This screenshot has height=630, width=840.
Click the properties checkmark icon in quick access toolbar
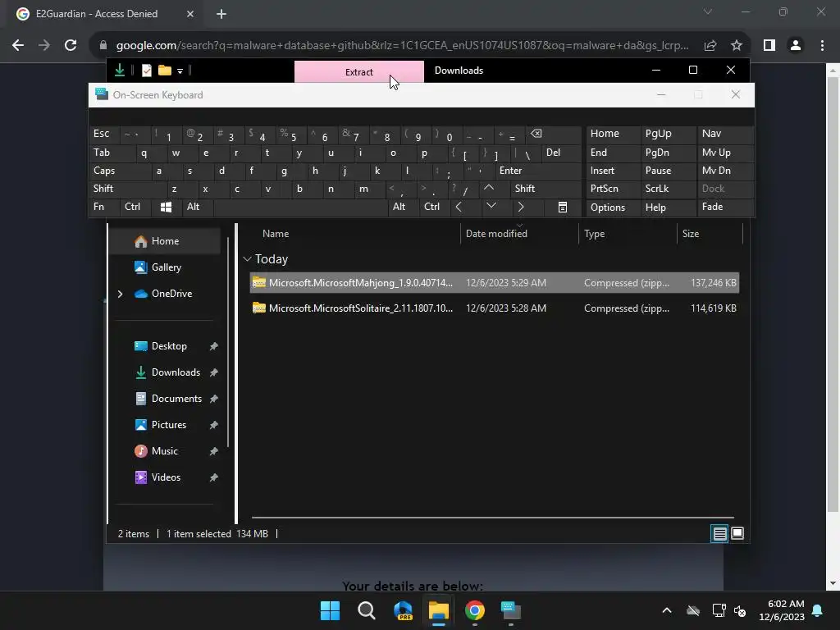146,71
